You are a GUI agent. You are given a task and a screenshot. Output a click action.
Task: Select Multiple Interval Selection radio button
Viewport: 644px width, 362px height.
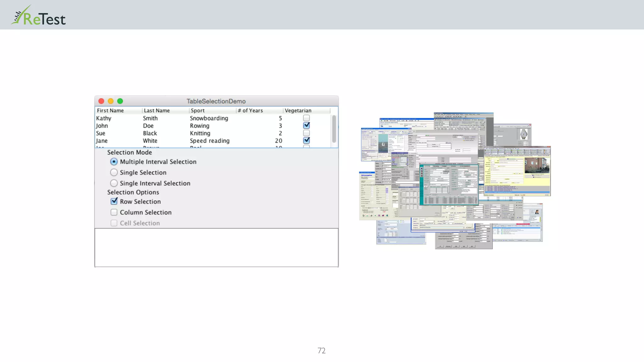(114, 162)
